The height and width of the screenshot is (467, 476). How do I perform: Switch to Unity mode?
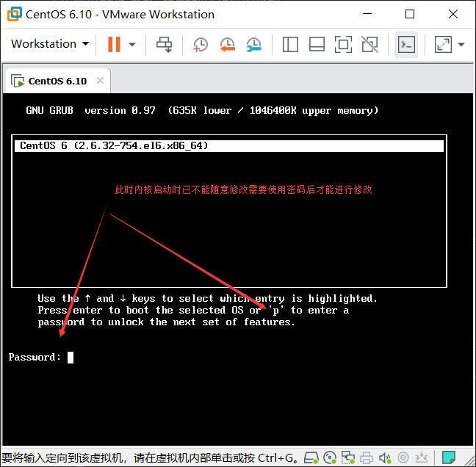(369, 45)
